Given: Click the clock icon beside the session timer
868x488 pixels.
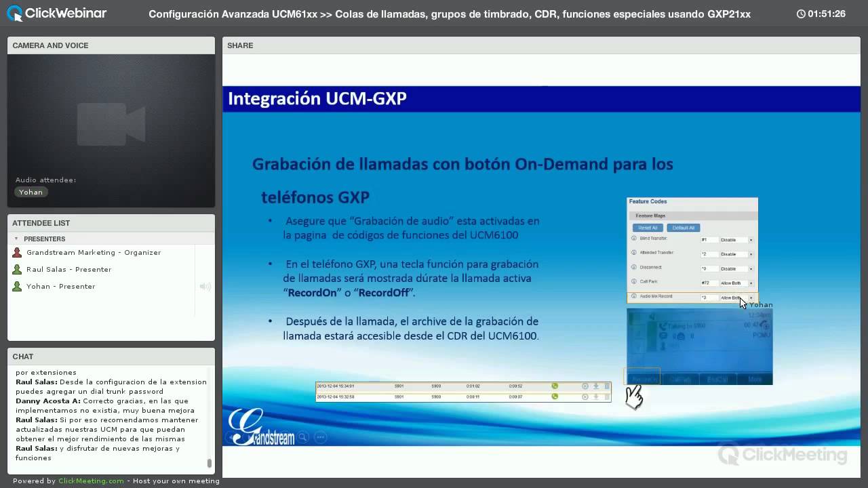Looking at the screenshot, I should click(801, 14).
